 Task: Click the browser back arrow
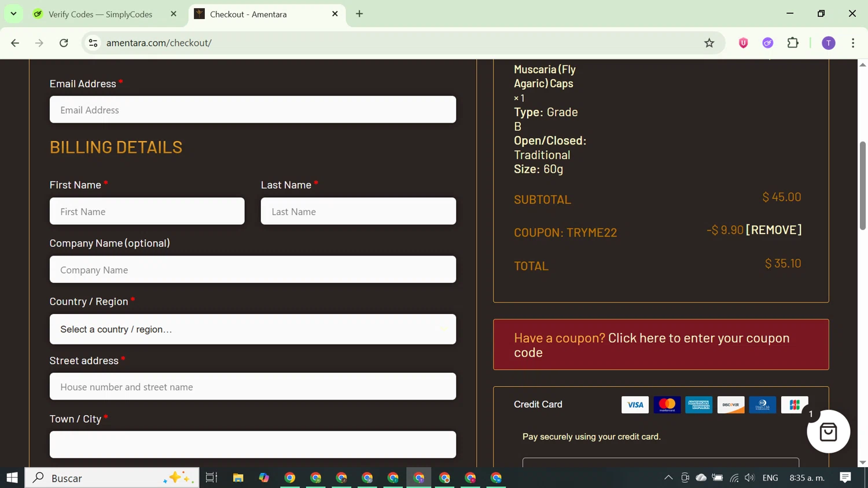point(15,43)
